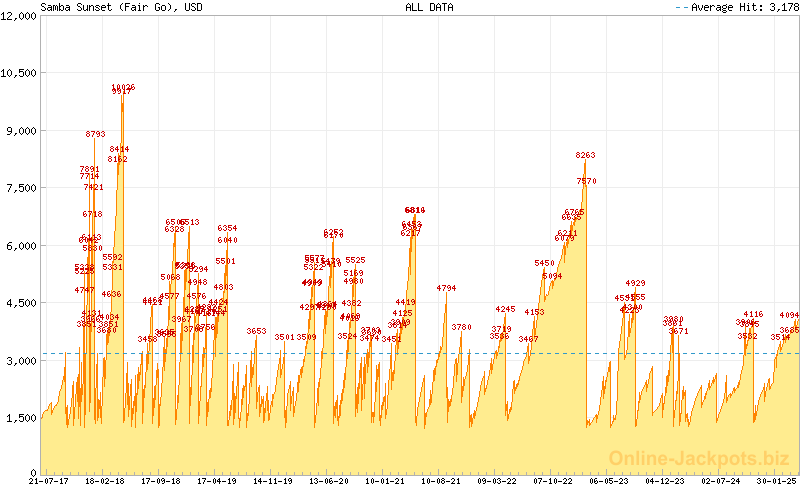The height and width of the screenshot is (490, 800).
Task: Click the 4116 data label
Action: pyautogui.click(x=753, y=314)
